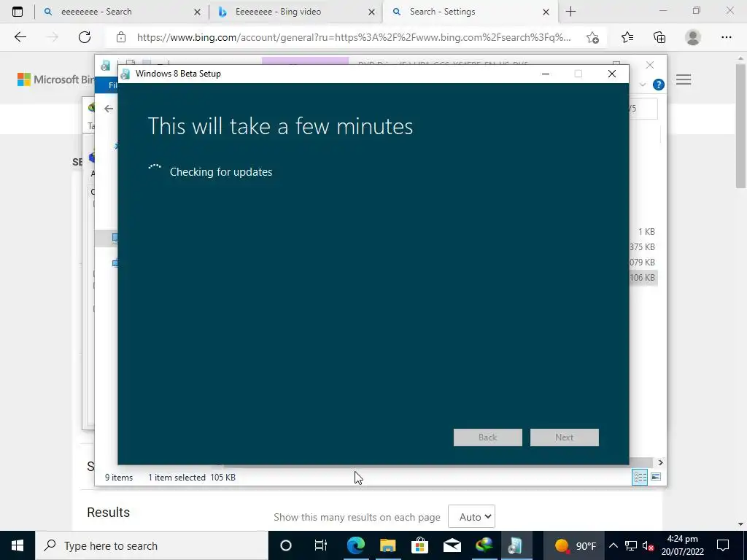The height and width of the screenshot is (560, 747).
Task: Click the Microsoft Bing logo
Action: pyautogui.click(x=55, y=79)
